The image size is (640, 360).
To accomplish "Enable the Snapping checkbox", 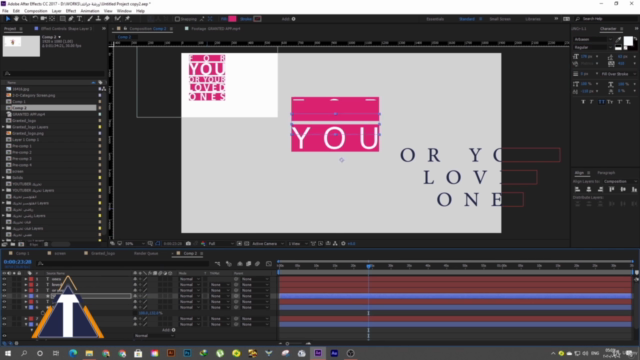I will coord(177,19).
